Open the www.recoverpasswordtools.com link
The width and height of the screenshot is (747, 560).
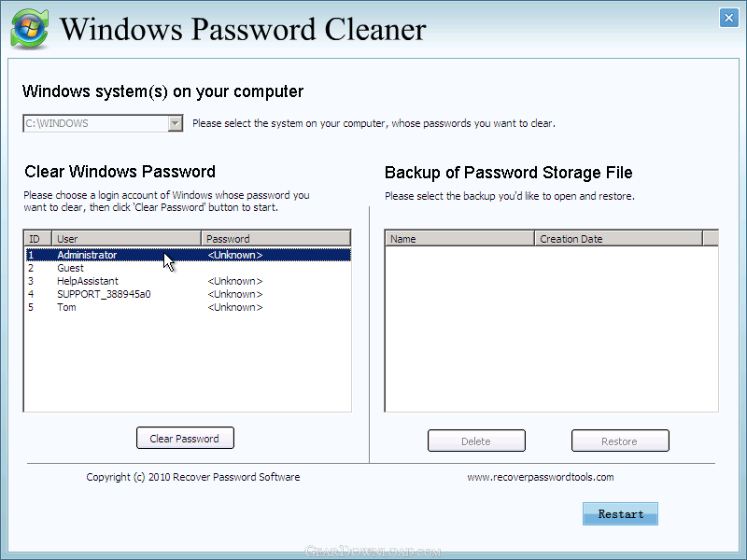541,477
